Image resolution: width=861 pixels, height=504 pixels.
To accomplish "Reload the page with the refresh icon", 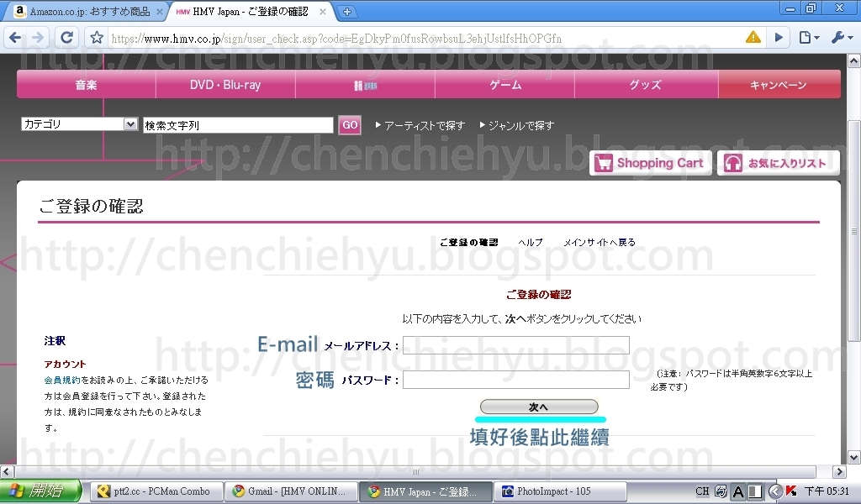I will pos(66,37).
